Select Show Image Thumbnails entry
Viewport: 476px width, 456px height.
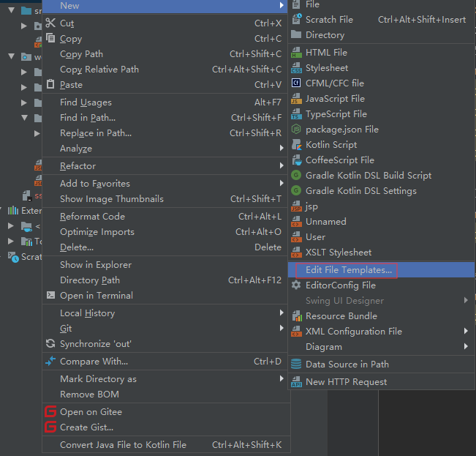click(165, 198)
